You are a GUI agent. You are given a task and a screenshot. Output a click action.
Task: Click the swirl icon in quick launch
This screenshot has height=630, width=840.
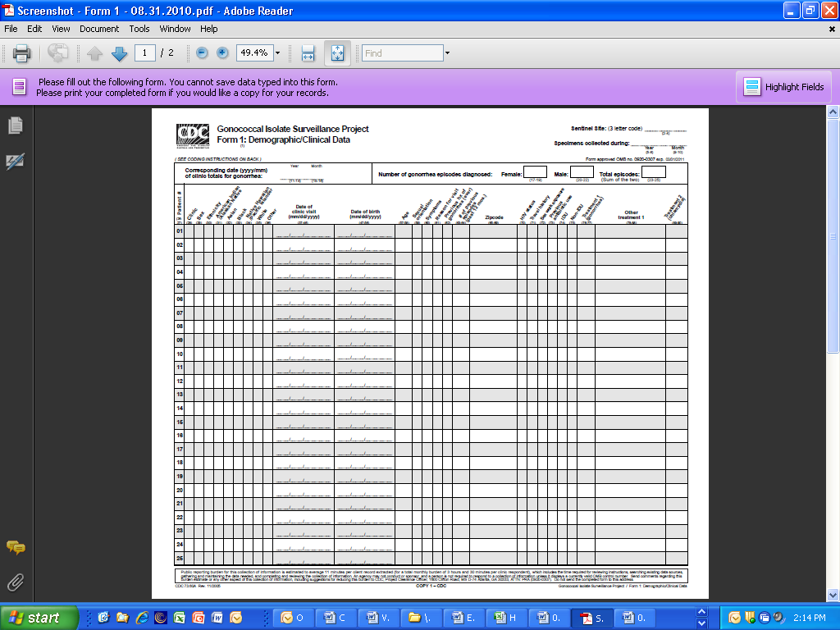(x=160, y=618)
